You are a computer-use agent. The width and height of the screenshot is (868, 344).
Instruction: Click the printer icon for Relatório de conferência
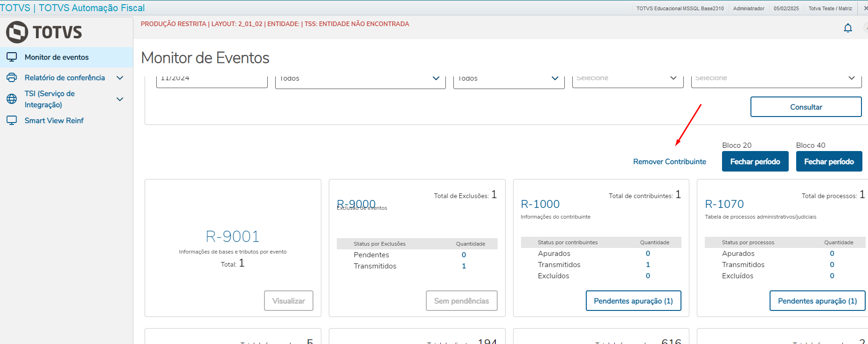tap(12, 77)
